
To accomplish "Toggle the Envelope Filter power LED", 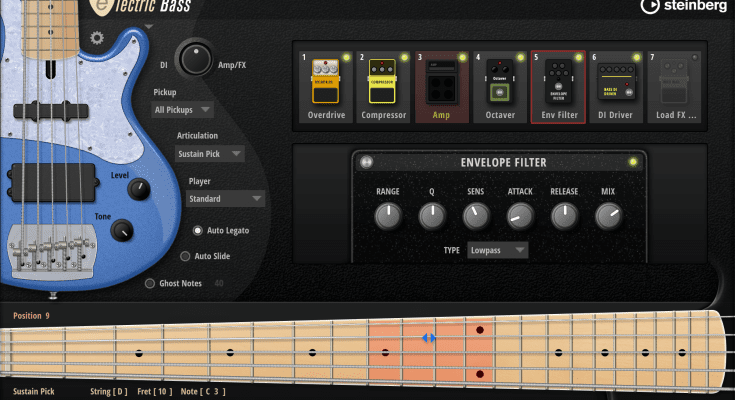I will pyautogui.click(x=632, y=162).
